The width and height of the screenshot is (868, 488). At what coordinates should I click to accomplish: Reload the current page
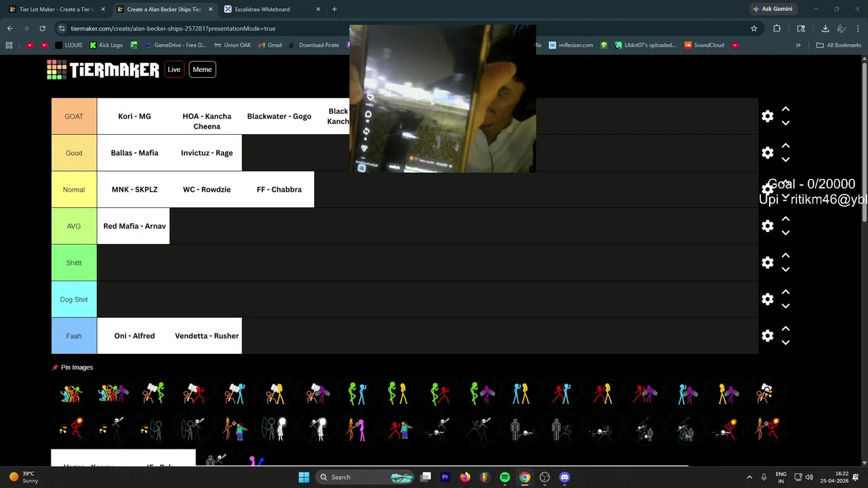point(42,28)
